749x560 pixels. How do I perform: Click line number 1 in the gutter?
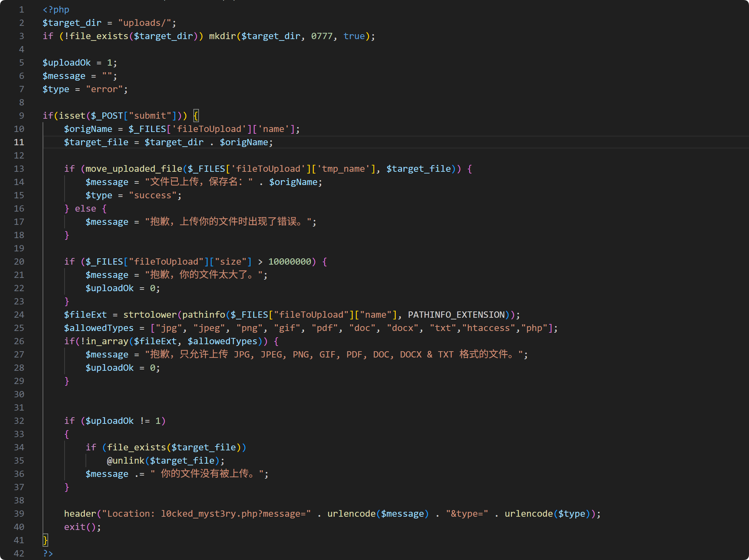(22, 10)
